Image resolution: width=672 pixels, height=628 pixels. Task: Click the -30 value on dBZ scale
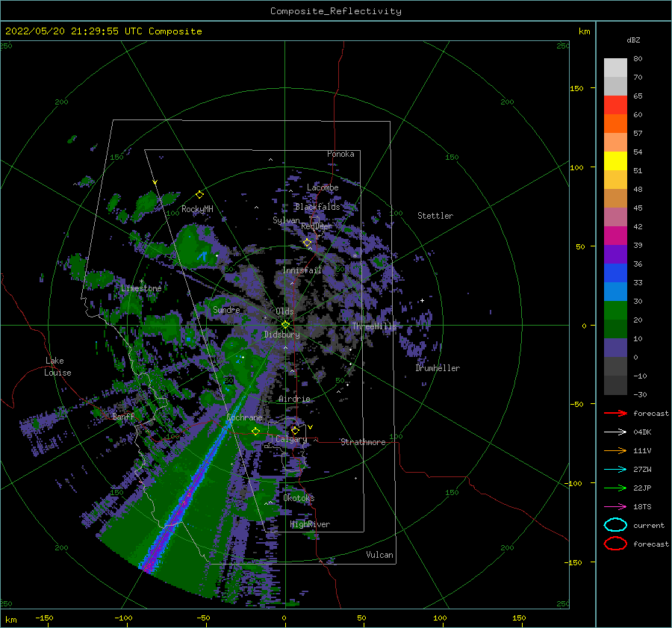click(641, 395)
